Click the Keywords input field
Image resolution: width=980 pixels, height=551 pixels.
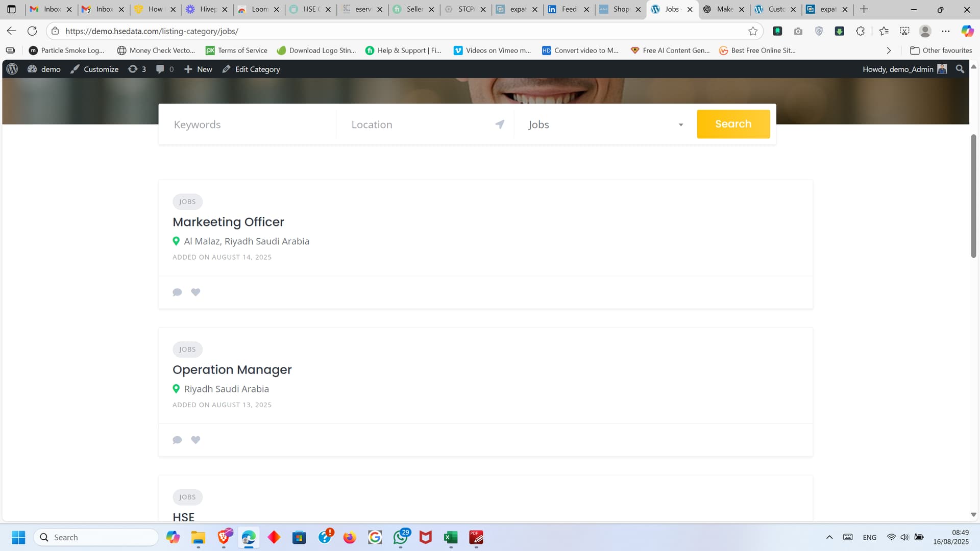[248, 124]
